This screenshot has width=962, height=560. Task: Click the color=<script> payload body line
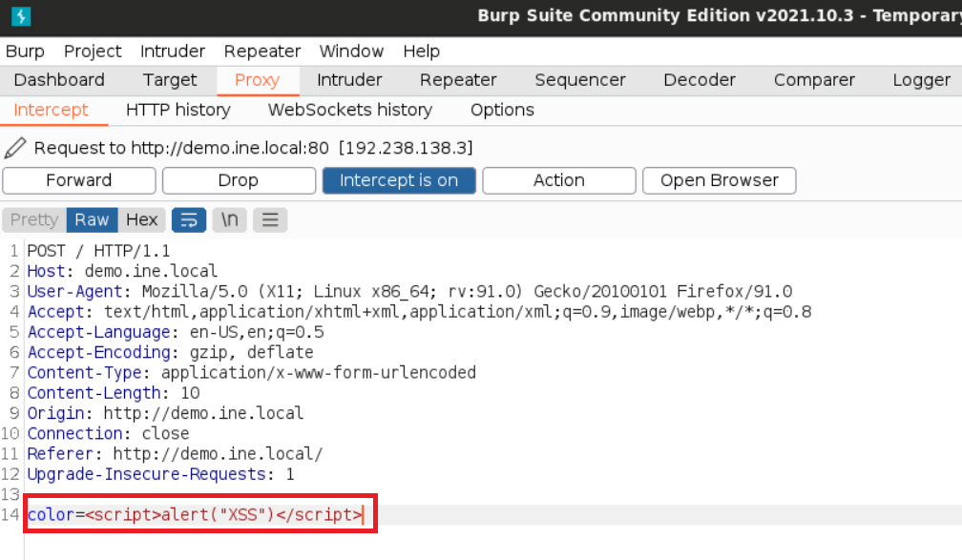[195, 514]
